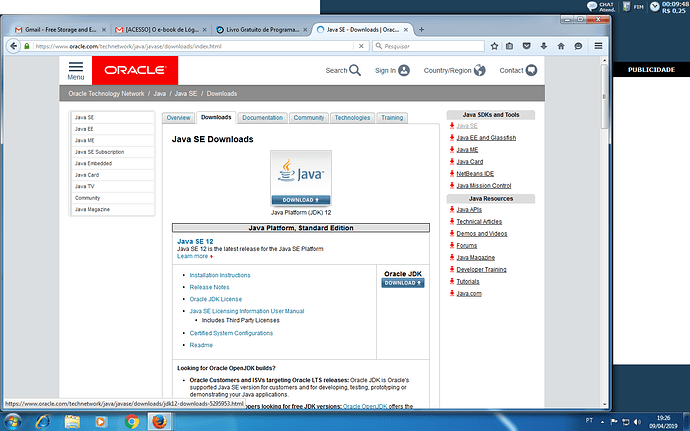Launch Internet Explorer from taskbar
The width and height of the screenshot is (690, 431).
click(43, 422)
